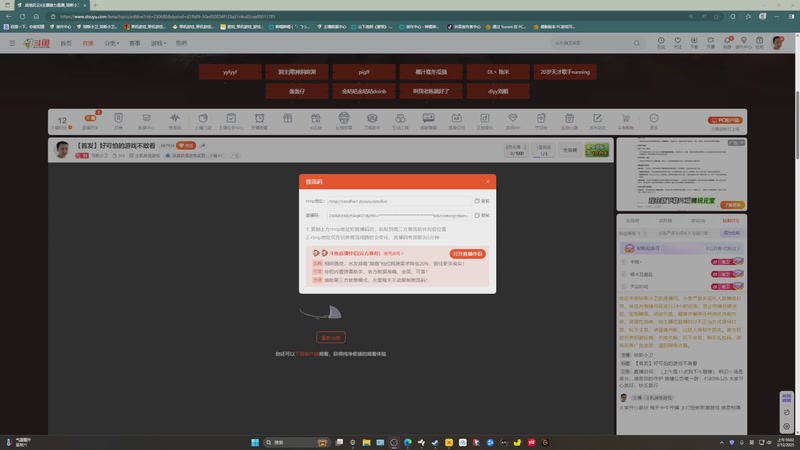Copy the stream key in the dialog

pyautogui.click(x=482, y=215)
